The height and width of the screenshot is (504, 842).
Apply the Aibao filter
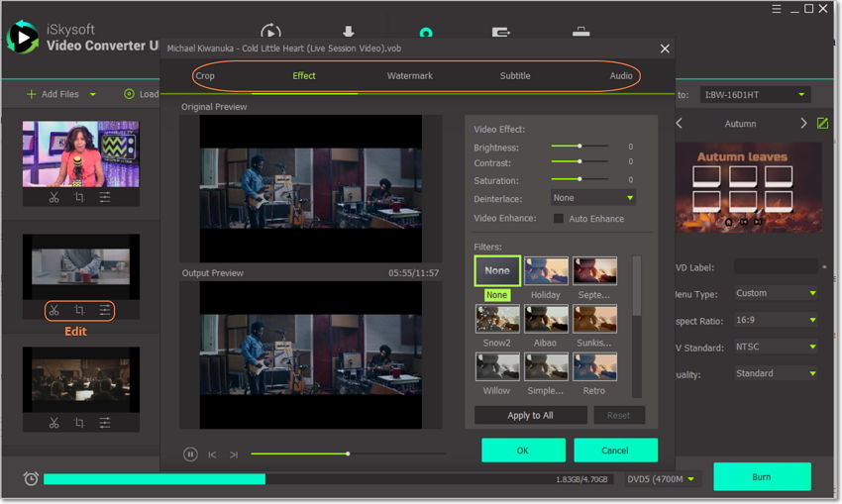(546, 319)
